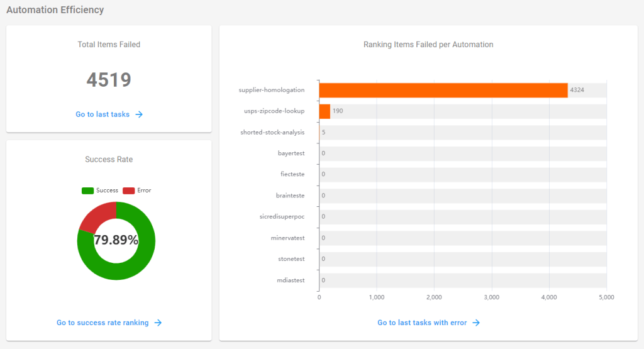644x349 pixels.
Task: Click the arrow icon beside Go to last tasks
Action: [140, 114]
